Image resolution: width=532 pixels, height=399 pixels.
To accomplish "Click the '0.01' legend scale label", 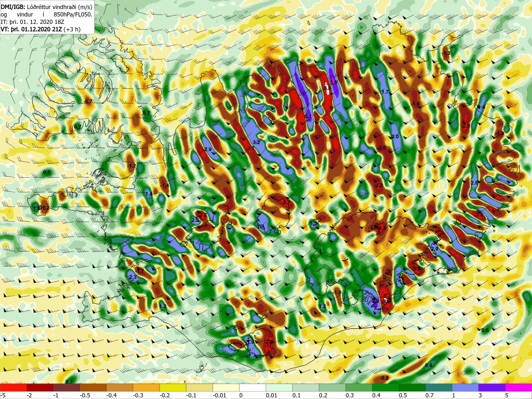I will [271, 395].
